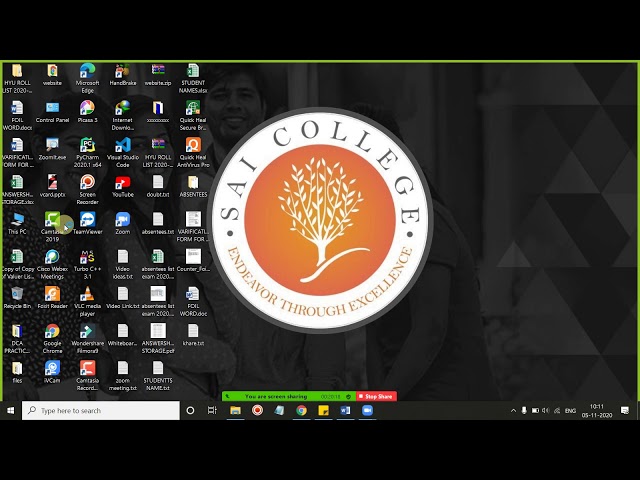The width and height of the screenshot is (640, 480).
Task: Select Recycle Bin on desktop
Action: tap(17, 298)
